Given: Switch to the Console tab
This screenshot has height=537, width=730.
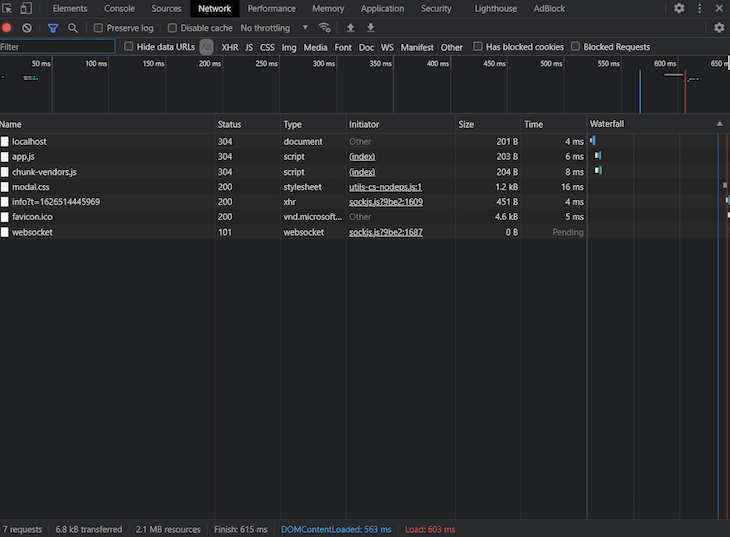Looking at the screenshot, I should pyautogui.click(x=119, y=8).
